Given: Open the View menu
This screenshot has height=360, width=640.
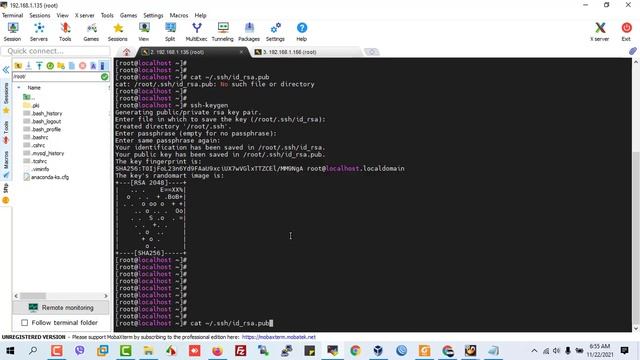Looking at the screenshot, I should coord(62,15).
